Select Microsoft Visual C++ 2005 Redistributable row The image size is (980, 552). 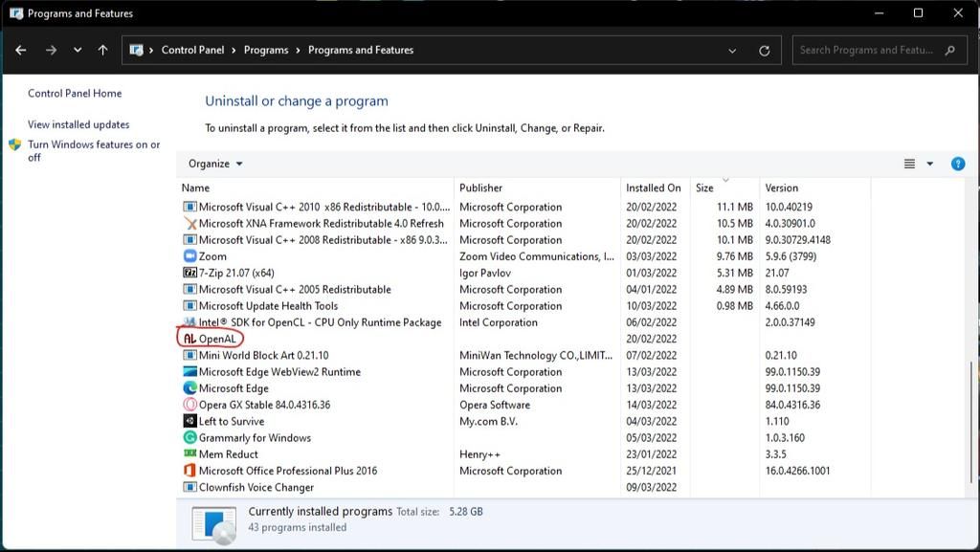pyautogui.click(x=525, y=289)
